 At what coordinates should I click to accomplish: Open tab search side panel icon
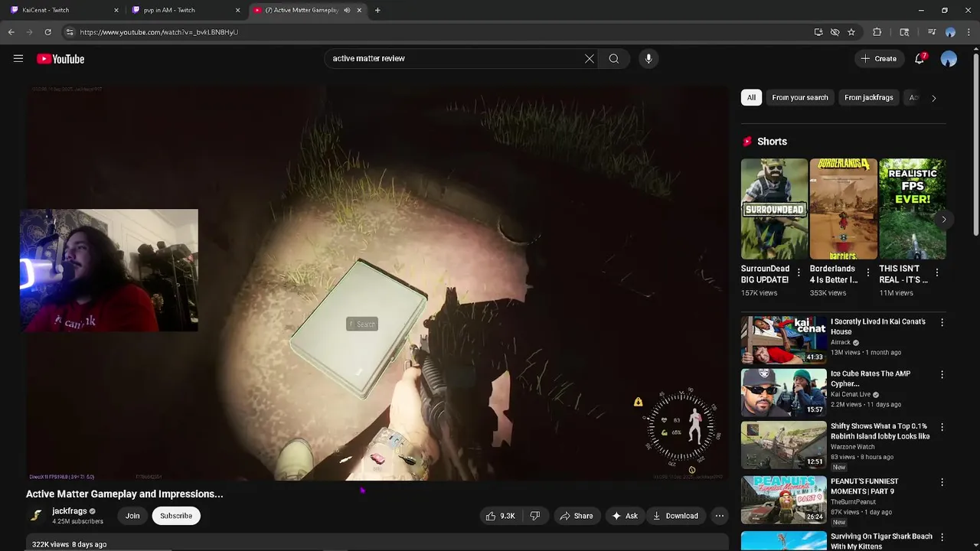tap(904, 32)
